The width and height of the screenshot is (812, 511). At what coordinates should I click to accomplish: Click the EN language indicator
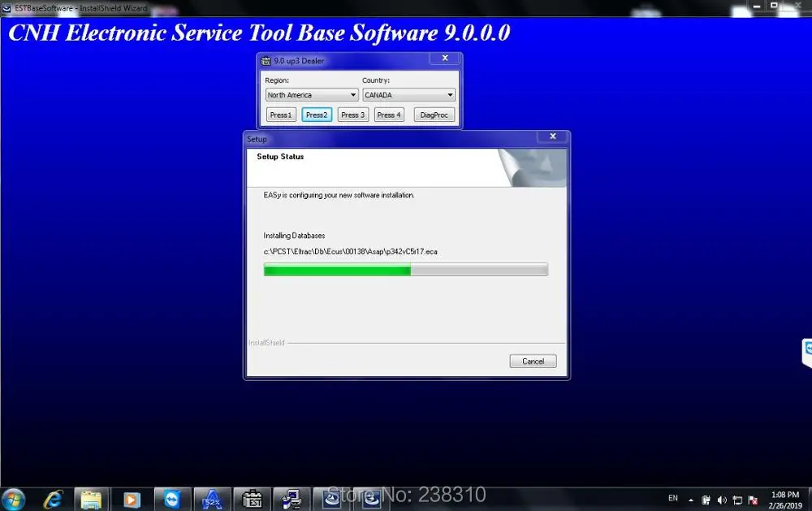tap(672, 498)
